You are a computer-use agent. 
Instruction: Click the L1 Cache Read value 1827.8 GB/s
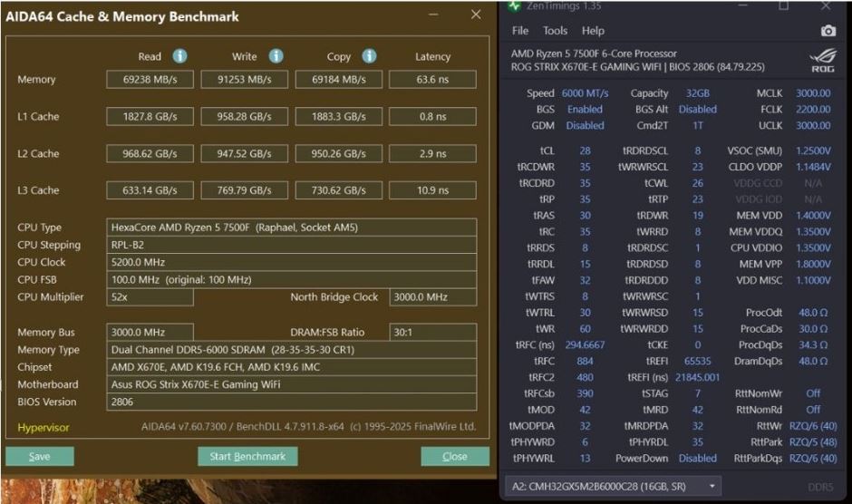(150, 116)
